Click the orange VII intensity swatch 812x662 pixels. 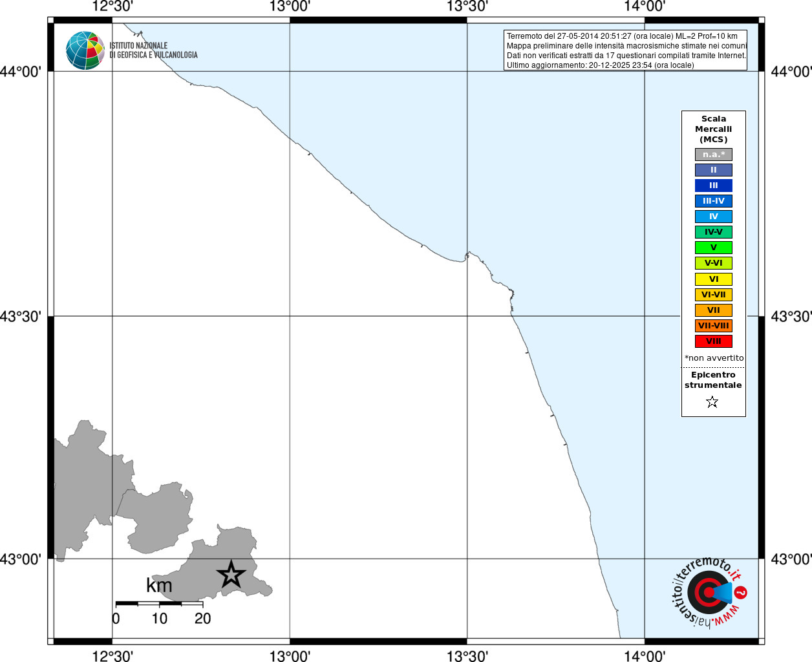coord(713,310)
